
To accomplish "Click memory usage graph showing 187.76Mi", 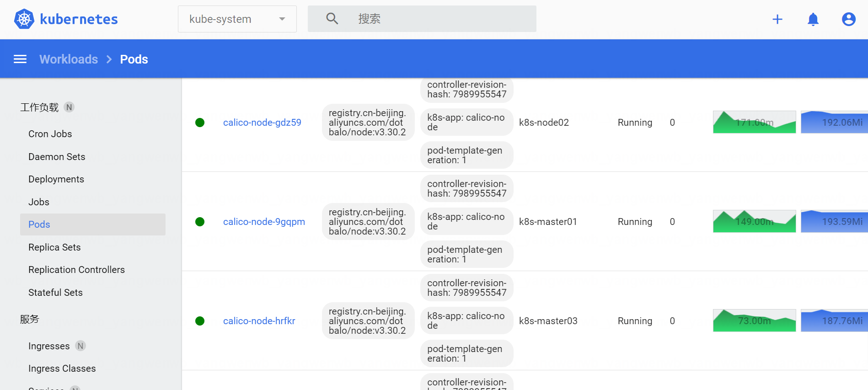I will tap(834, 321).
